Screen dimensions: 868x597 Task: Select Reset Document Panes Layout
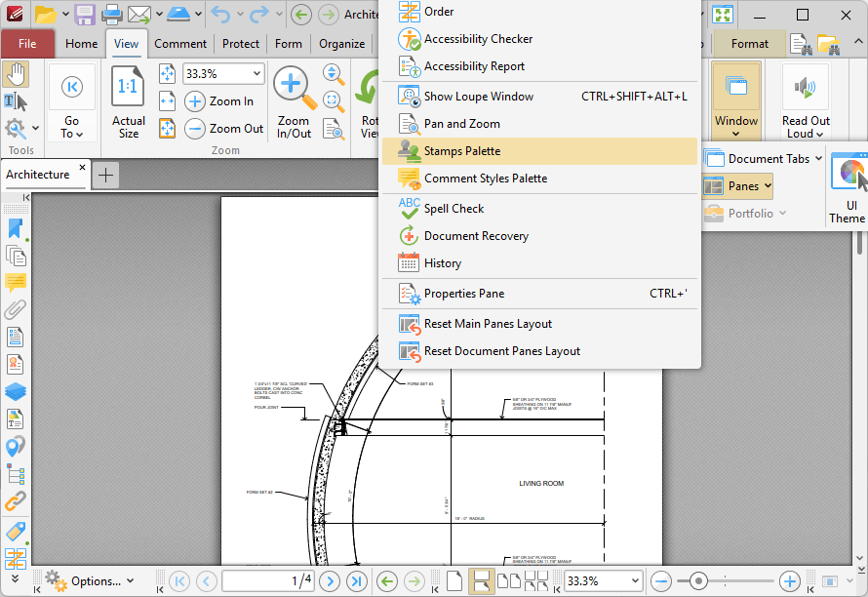539,351
